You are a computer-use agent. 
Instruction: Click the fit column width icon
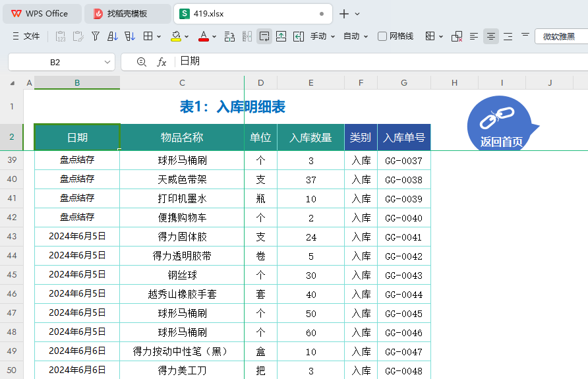click(x=299, y=36)
